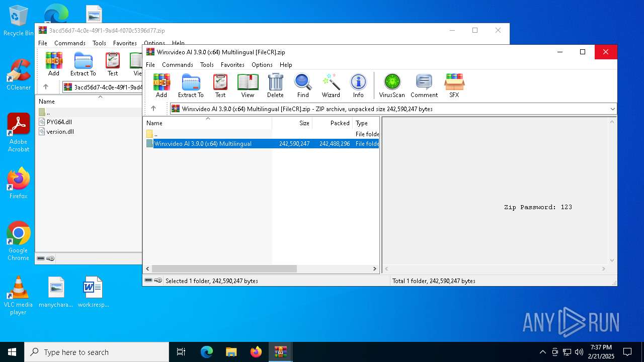Click Extract To in front window toolbar
644x362 pixels.
click(x=191, y=85)
